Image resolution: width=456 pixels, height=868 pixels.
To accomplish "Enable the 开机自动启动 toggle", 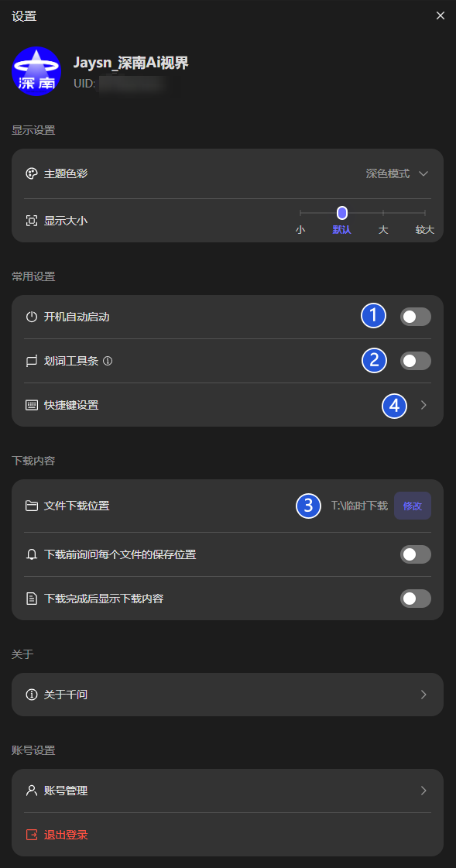I will tap(415, 316).
